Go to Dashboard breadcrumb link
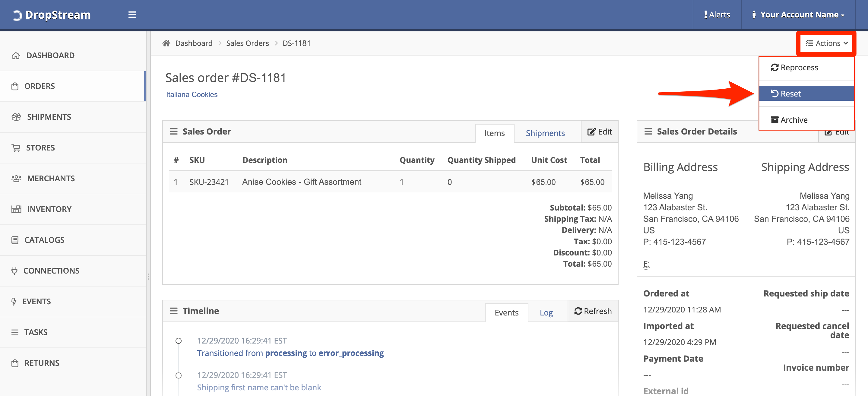868x396 pixels. tap(194, 43)
